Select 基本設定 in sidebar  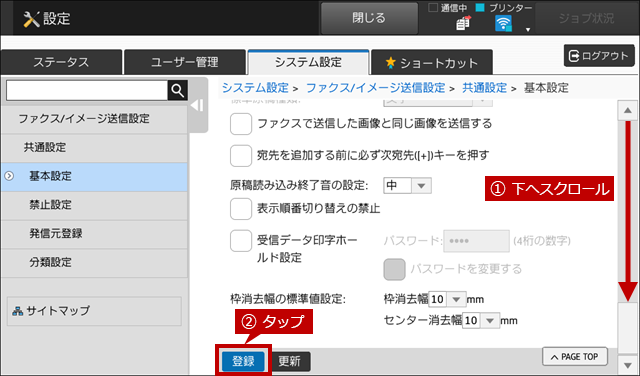(94, 177)
